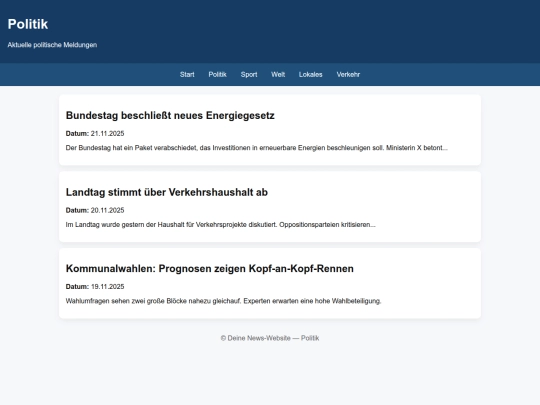The height and width of the screenshot is (405, 540).
Task: Open the Lokales navigation link
Action: 311,74
